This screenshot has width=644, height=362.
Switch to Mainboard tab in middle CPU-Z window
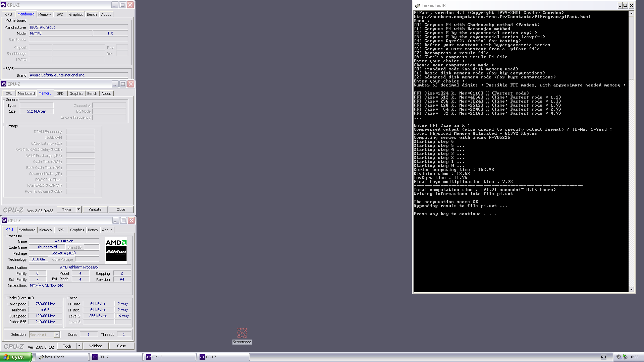click(26, 94)
